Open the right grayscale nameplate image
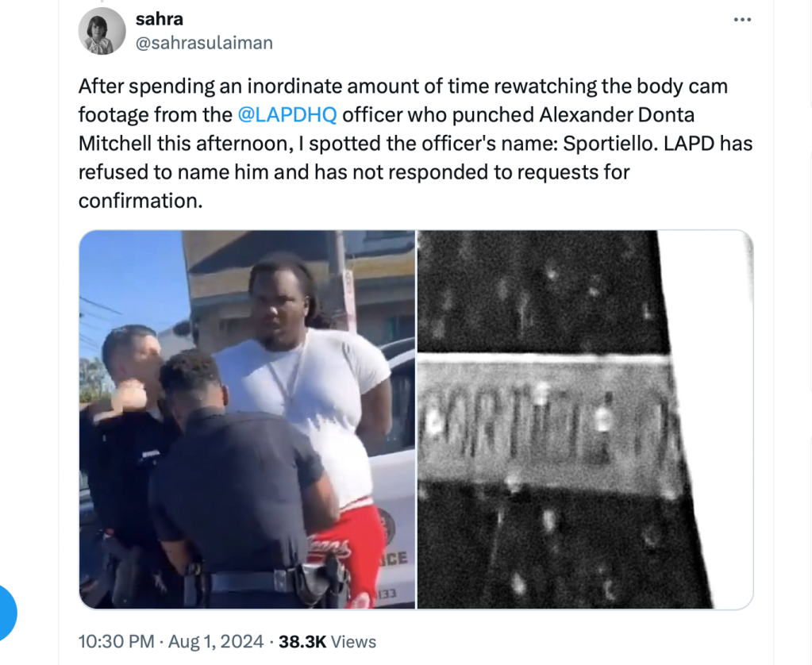 (x=585, y=420)
